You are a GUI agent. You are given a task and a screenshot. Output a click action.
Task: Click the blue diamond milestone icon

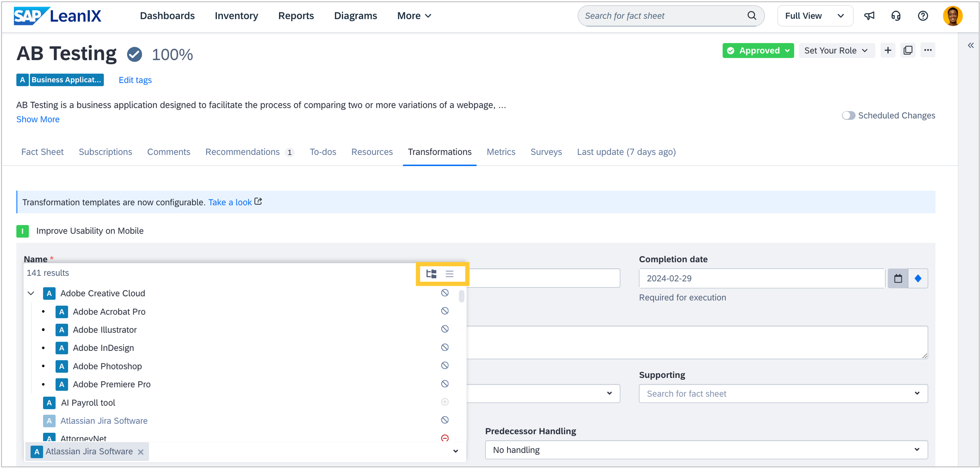point(918,278)
